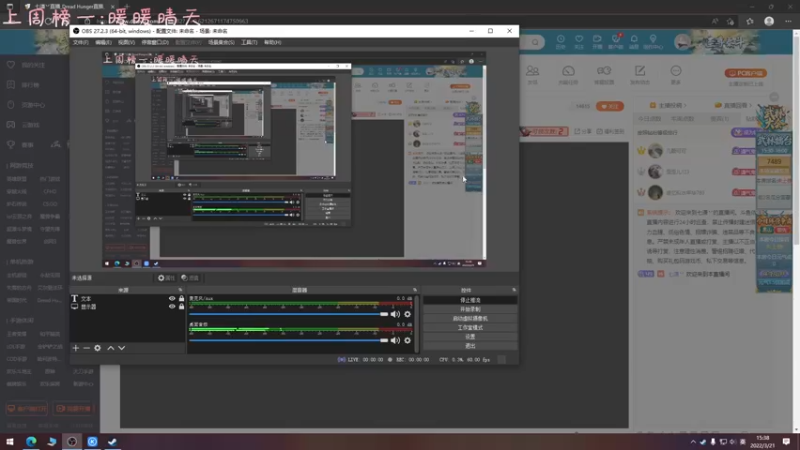Image resolution: width=800 pixels, height=450 pixels.
Task: Open source properties gear in sources toolbar
Action: 97,348
